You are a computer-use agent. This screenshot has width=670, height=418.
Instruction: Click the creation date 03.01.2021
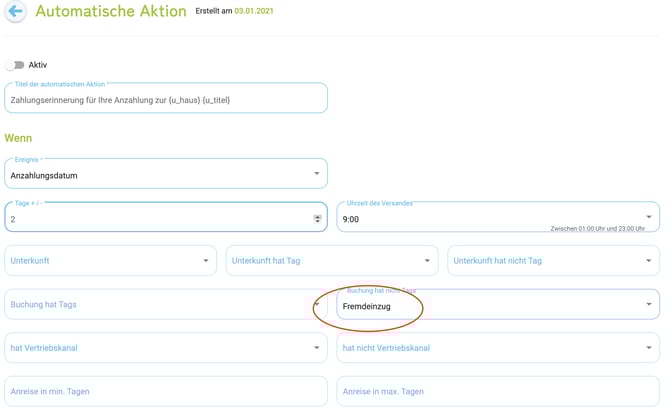254,11
